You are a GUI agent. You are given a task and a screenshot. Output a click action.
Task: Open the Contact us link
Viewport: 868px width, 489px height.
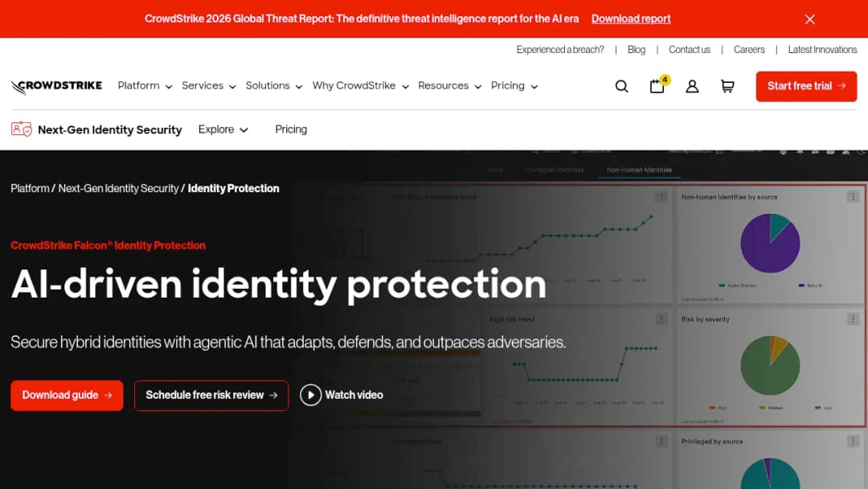coord(690,50)
